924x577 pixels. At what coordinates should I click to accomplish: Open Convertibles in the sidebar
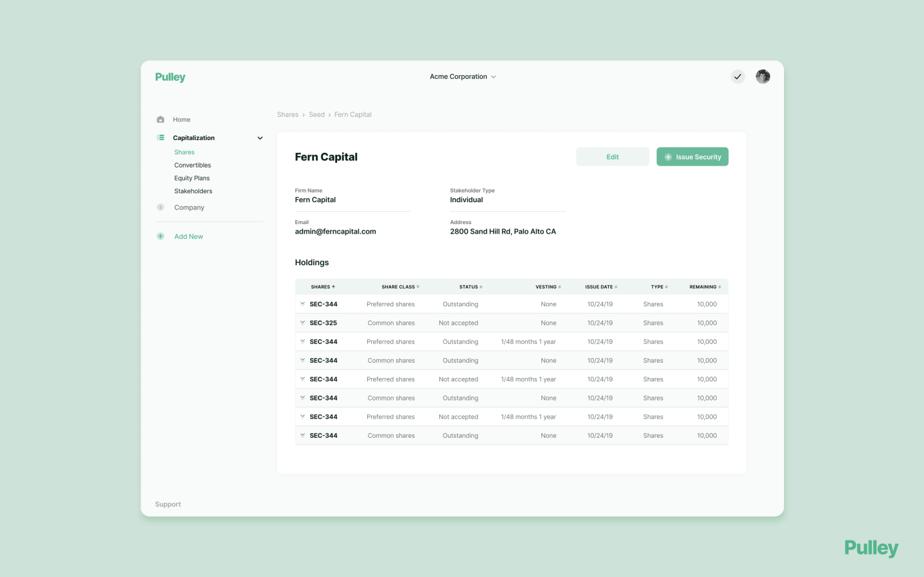193,165
